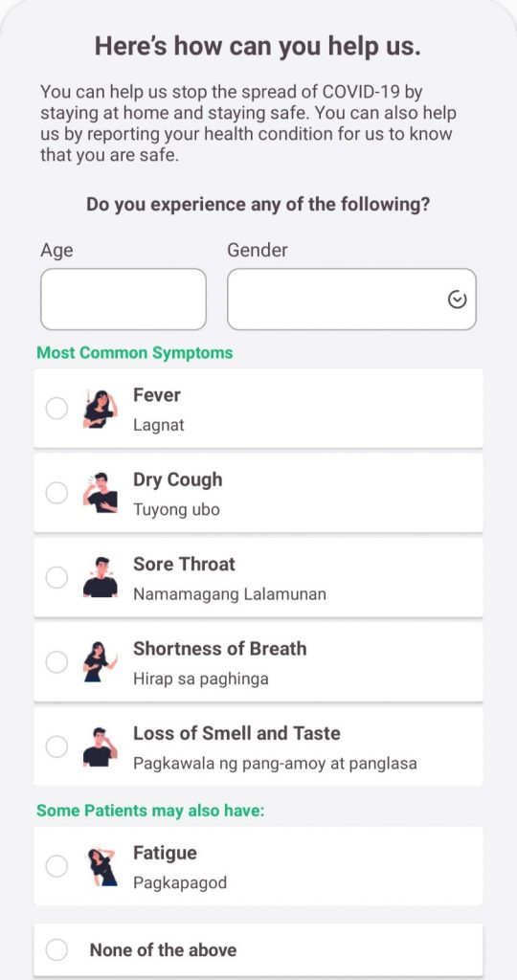Click the Shortness of Breath illustration
Image resolution: width=517 pixels, height=980 pixels.
pos(100,662)
